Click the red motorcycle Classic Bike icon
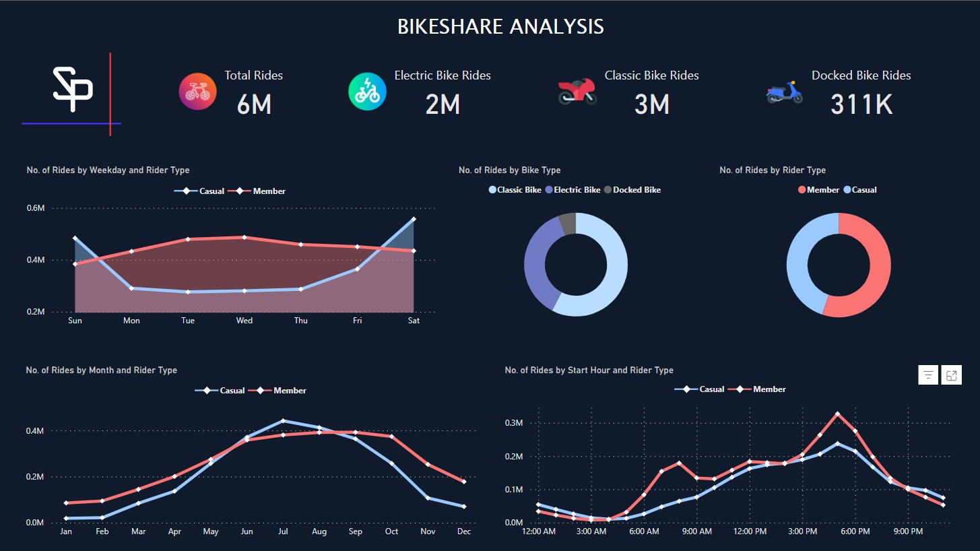Screen dimensions: 980x551 point(577,91)
